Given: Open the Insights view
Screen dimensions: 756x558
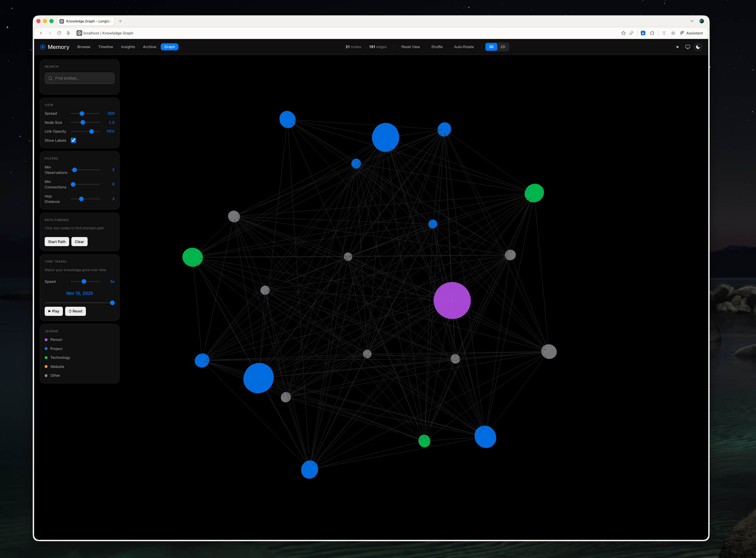Looking at the screenshot, I should pos(128,47).
